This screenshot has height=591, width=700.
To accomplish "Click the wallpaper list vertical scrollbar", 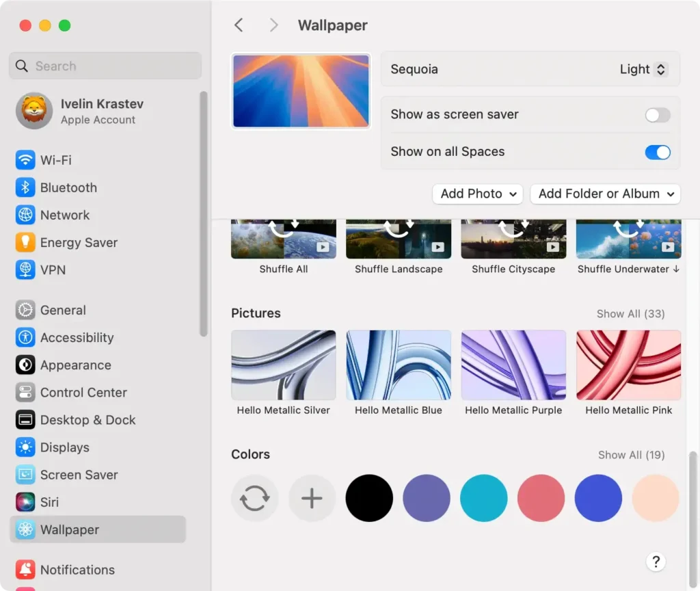I will [x=693, y=518].
